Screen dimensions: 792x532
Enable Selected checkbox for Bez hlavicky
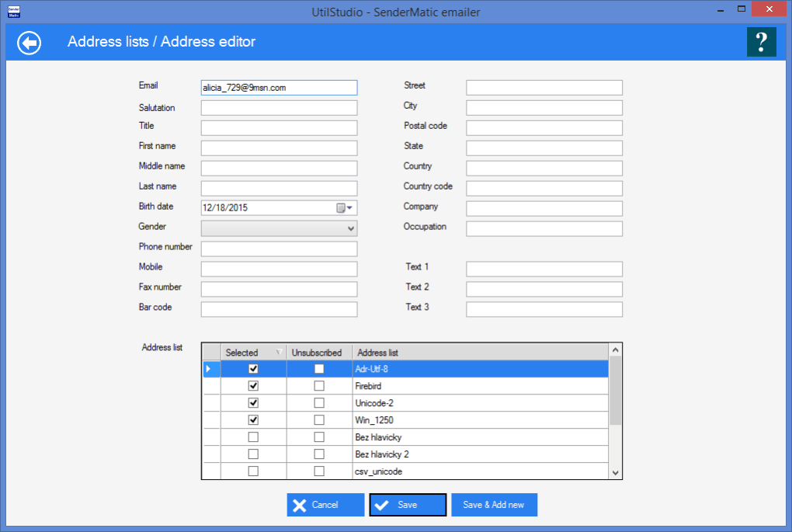[253, 437]
